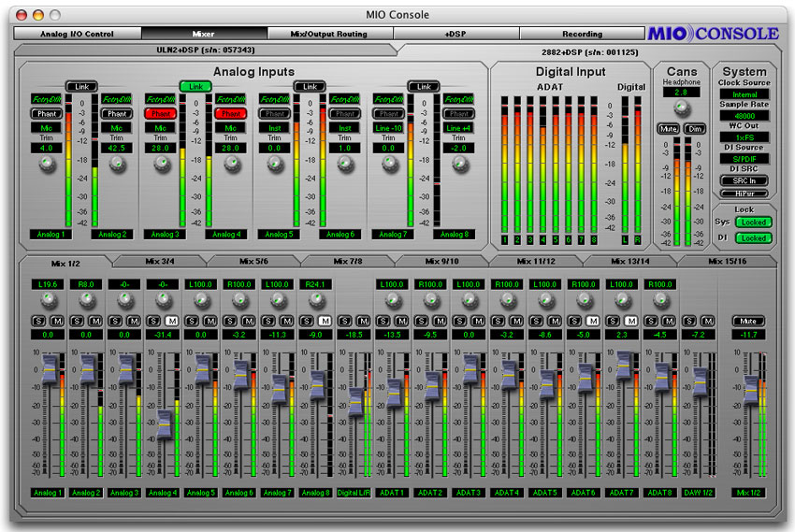795x532 pixels.
Task: Click pan knob on Analog 1 mixer strip
Action: click(x=49, y=300)
